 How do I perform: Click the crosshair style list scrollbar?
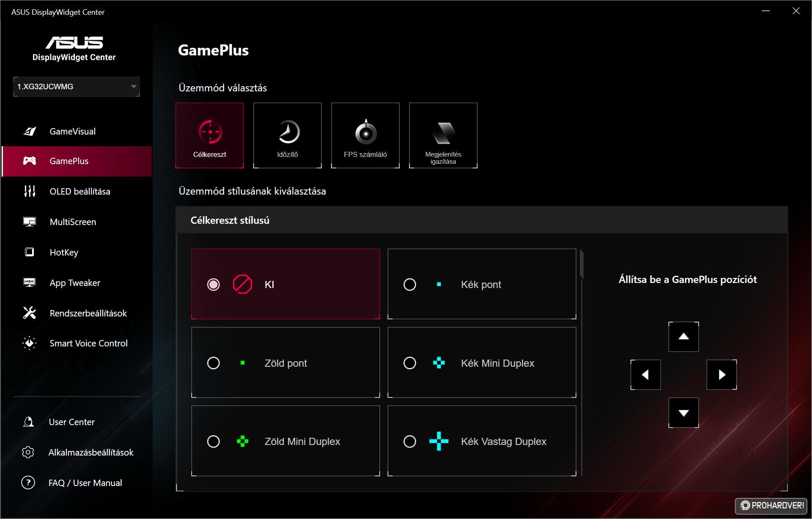[582, 264]
